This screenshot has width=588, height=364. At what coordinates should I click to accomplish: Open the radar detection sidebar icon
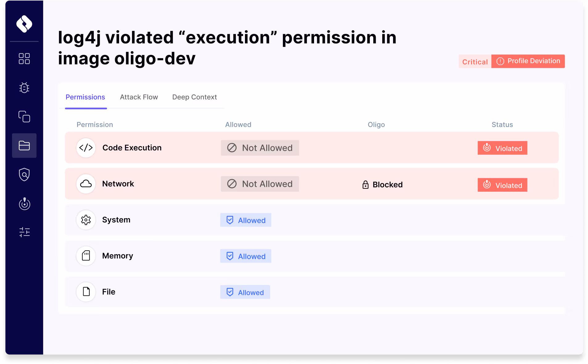click(x=24, y=204)
